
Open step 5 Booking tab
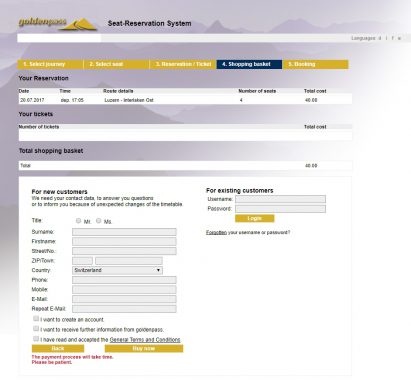316,64
